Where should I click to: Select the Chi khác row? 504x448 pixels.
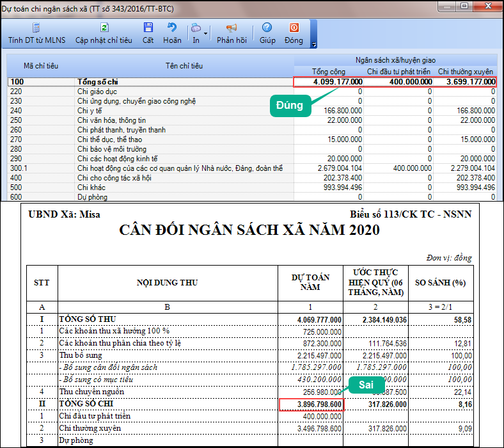tap(252, 188)
